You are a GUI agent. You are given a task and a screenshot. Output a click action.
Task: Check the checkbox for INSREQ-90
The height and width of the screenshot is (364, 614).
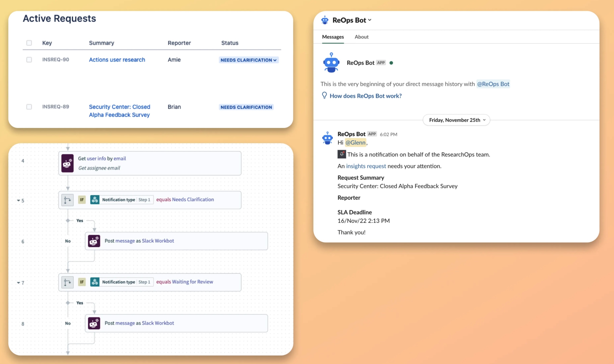29,60
